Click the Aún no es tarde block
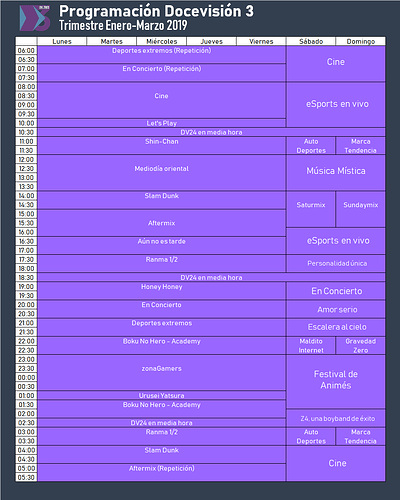This screenshot has height=500, width=400. point(162,245)
